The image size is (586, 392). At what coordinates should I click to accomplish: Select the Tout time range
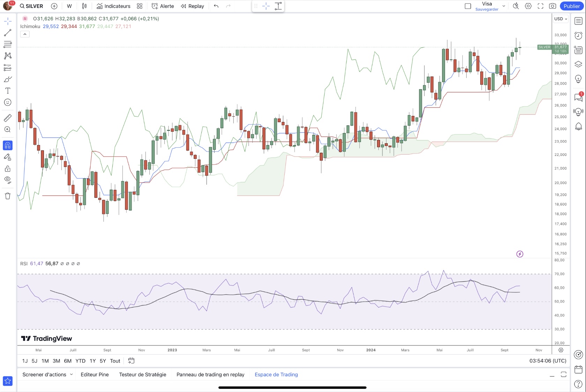coord(115,361)
